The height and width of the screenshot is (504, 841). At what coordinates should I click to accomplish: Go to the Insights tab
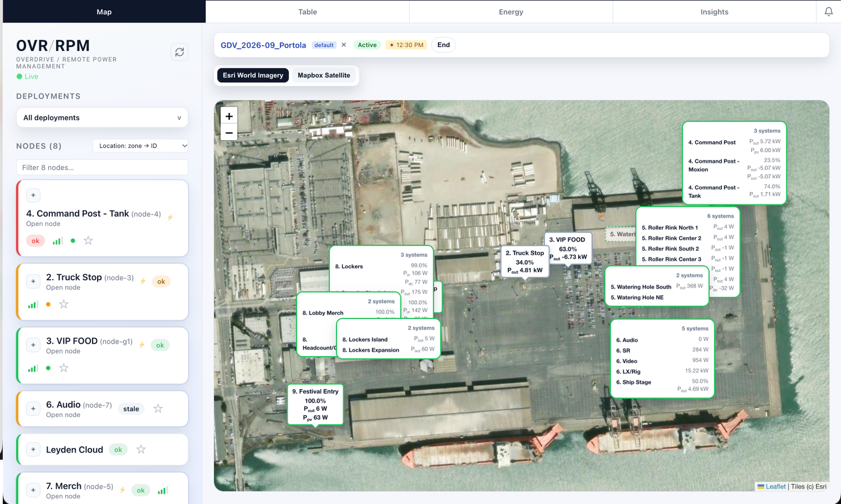(714, 12)
